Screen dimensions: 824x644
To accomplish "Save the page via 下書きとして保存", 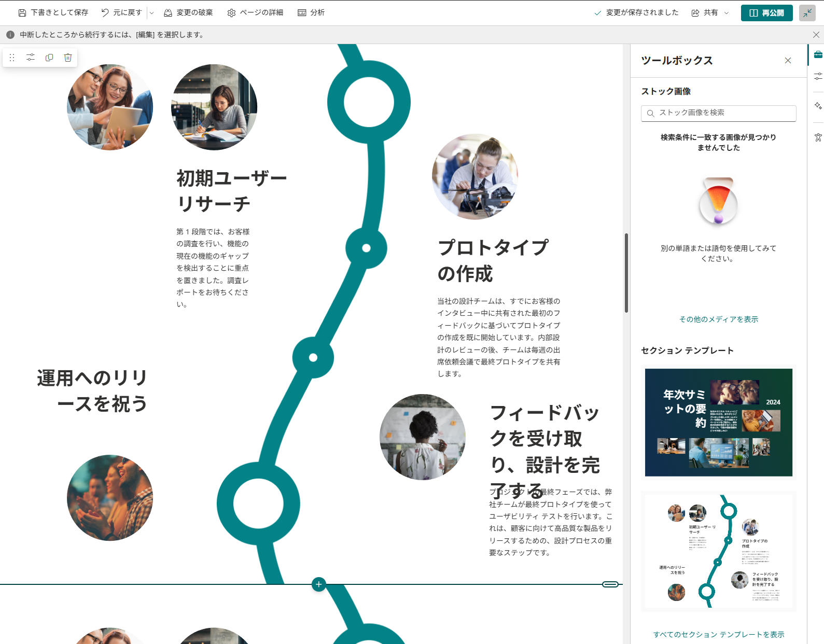I will tap(53, 12).
